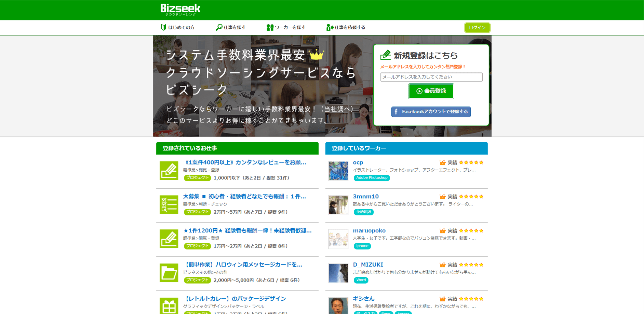644x314 pixels.
Task: Click the ログイン button
Action: 477,28
